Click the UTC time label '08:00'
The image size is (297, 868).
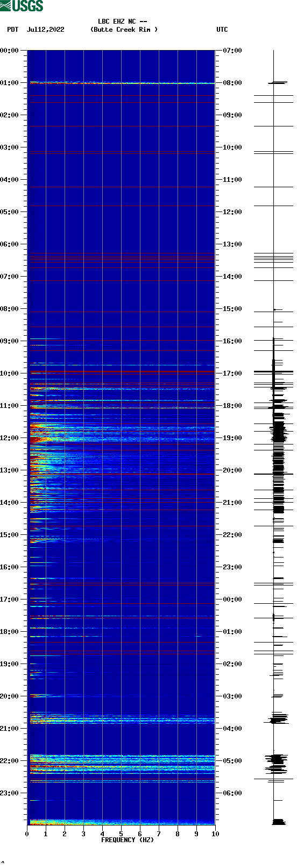(232, 83)
